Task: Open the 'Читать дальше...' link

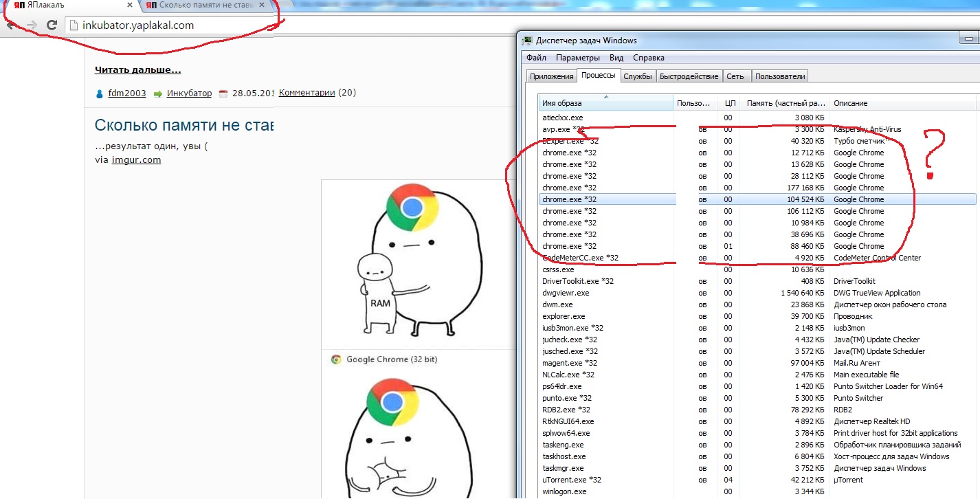Action: (137, 69)
